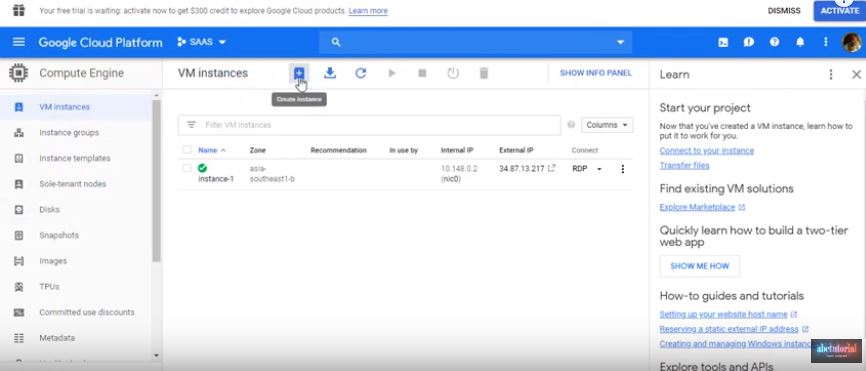
Task: Refresh the VM instances list
Action: 361,73
